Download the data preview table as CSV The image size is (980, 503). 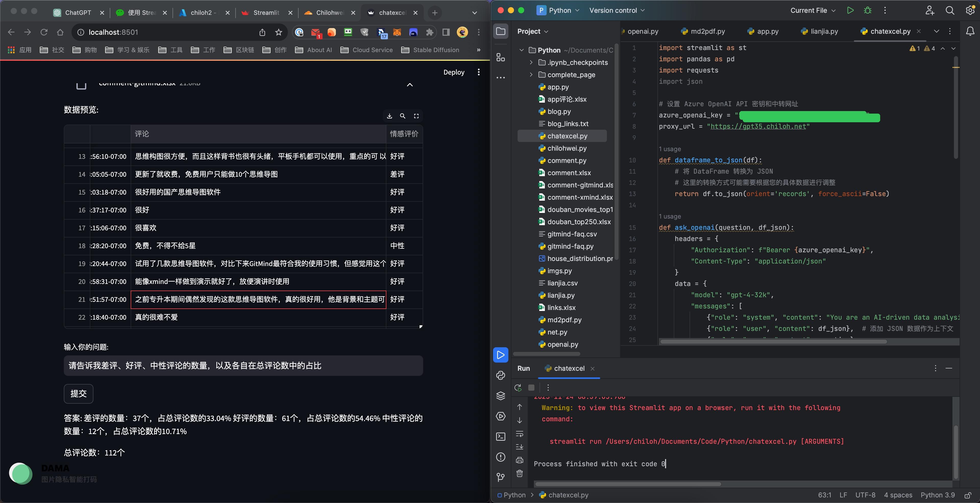(389, 116)
